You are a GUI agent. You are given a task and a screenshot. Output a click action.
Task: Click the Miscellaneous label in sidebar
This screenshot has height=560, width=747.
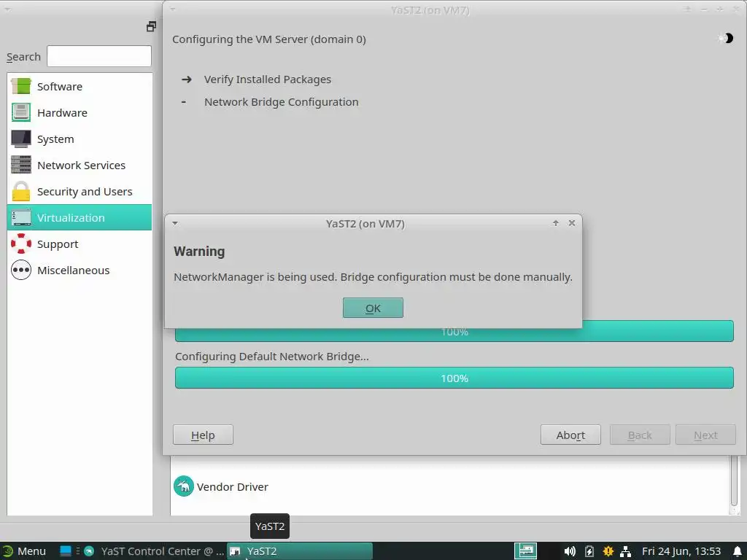pyautogui.click(x=73, y=270)
